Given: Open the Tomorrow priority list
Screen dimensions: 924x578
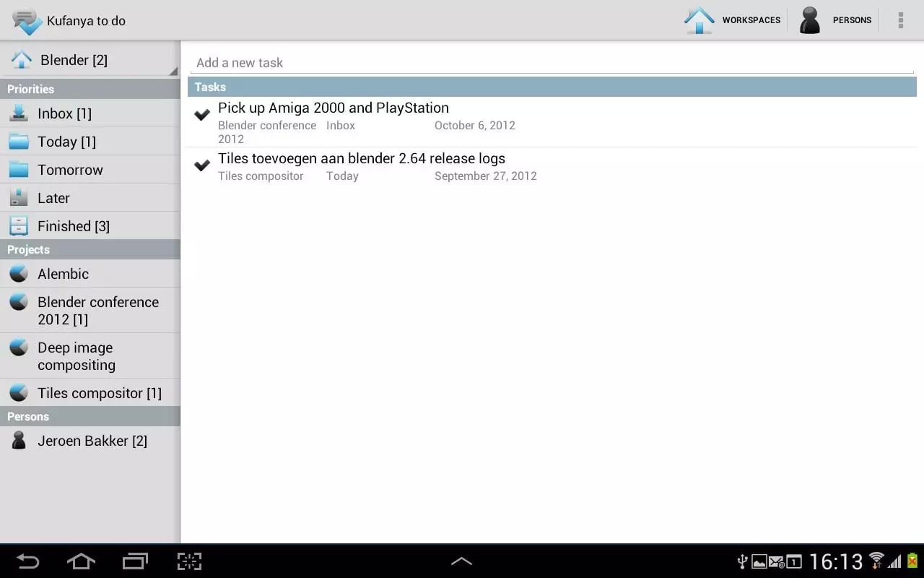Looking at the screenshot, I should (x=90, y=170).
